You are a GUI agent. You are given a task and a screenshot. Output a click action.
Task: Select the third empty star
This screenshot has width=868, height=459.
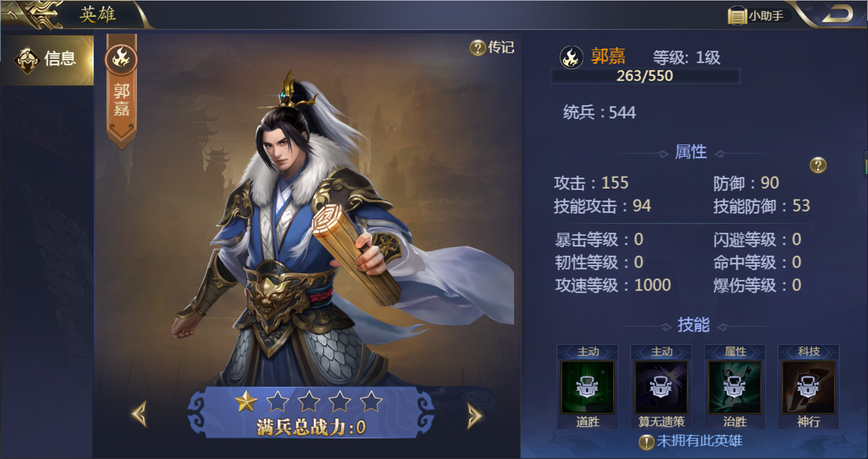(309, 401)
